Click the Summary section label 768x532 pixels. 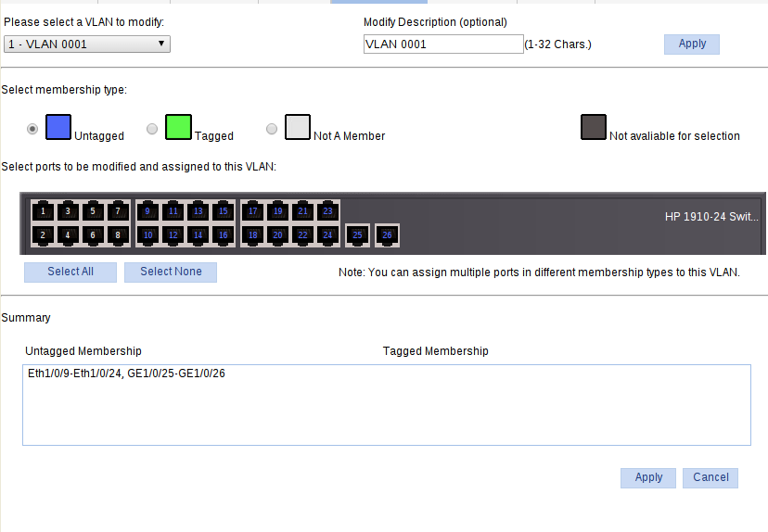tap(26, 318)
